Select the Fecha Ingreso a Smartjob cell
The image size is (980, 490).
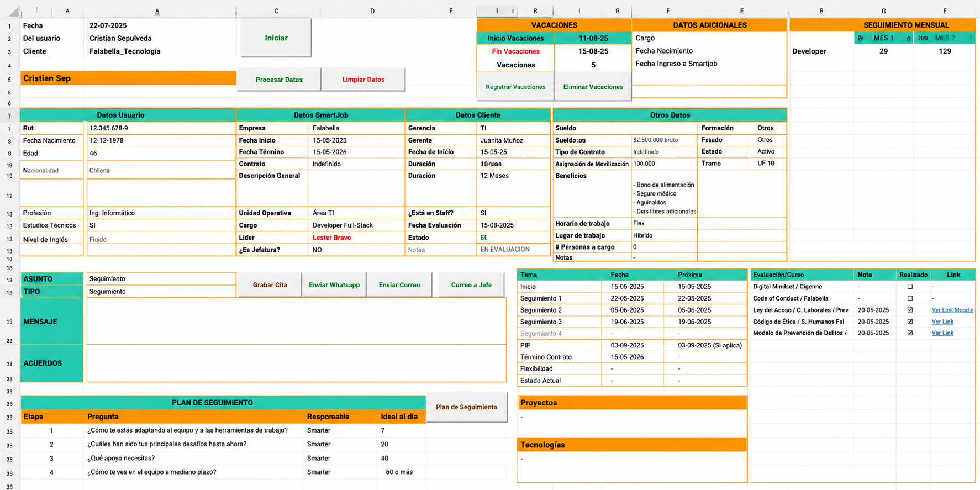click(709, 64)
